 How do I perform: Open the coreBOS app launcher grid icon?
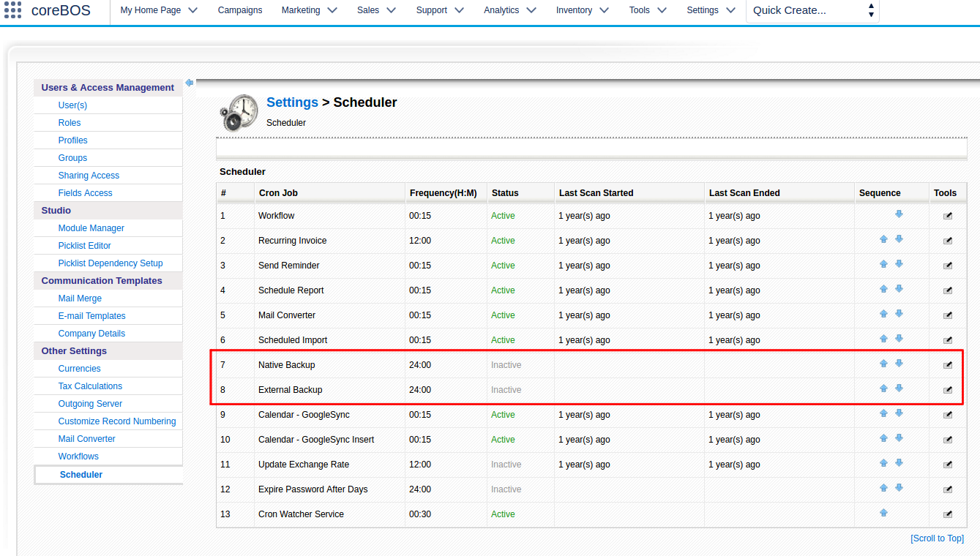point(12,10)
